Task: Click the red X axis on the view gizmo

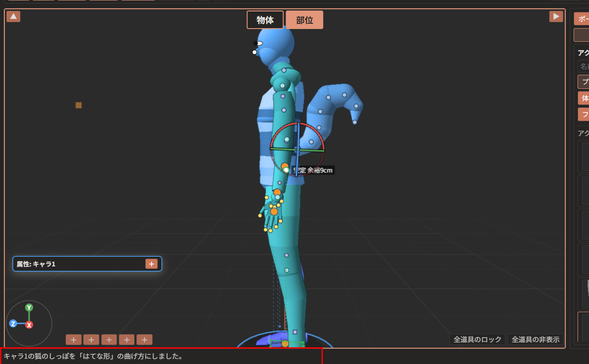Action: click(29, 325)
